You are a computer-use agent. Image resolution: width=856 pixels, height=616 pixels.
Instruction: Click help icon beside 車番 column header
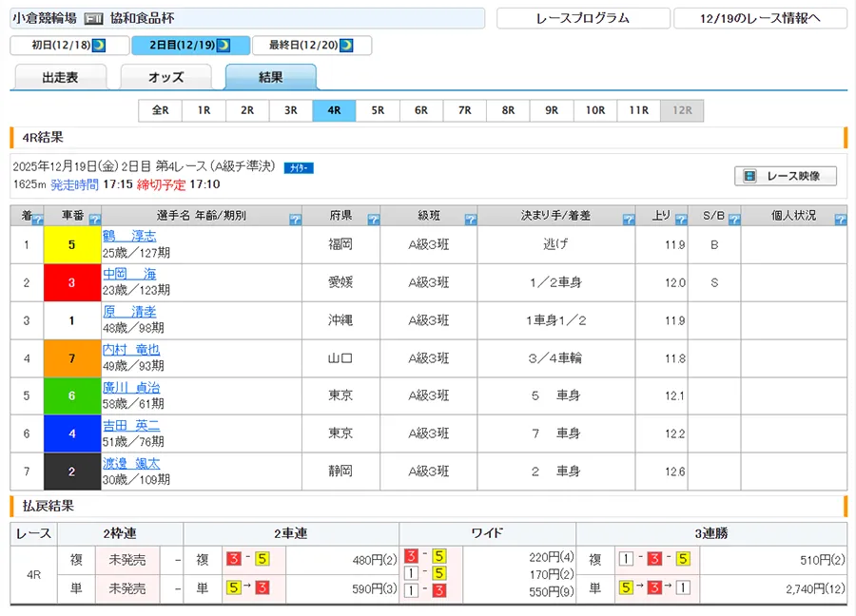click(95, 220)
